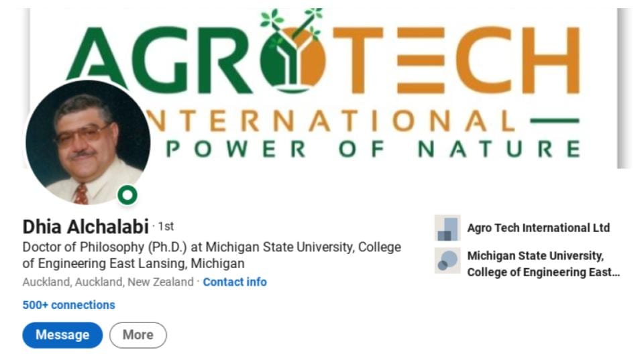Click the circular profile photo

click(x=87, y=142)
